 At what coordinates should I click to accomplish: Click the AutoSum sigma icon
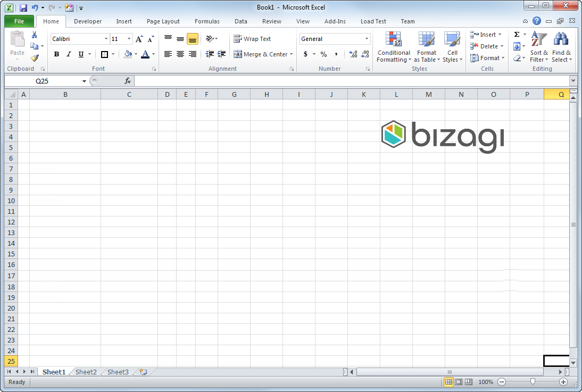517,35
